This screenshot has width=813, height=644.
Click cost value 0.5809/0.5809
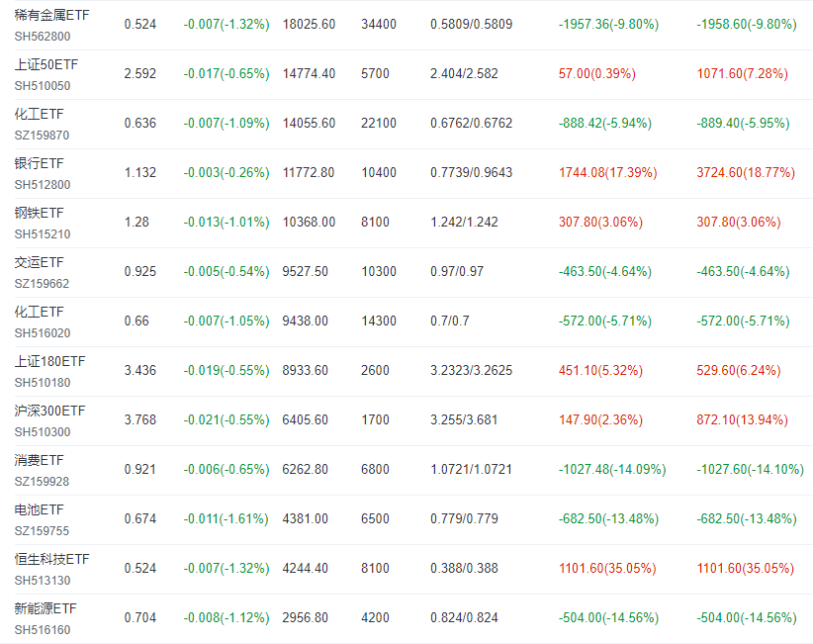point(472,25)
